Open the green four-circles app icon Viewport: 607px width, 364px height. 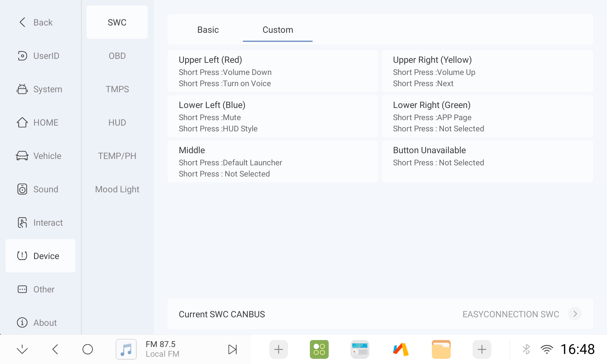coord(319,349)
